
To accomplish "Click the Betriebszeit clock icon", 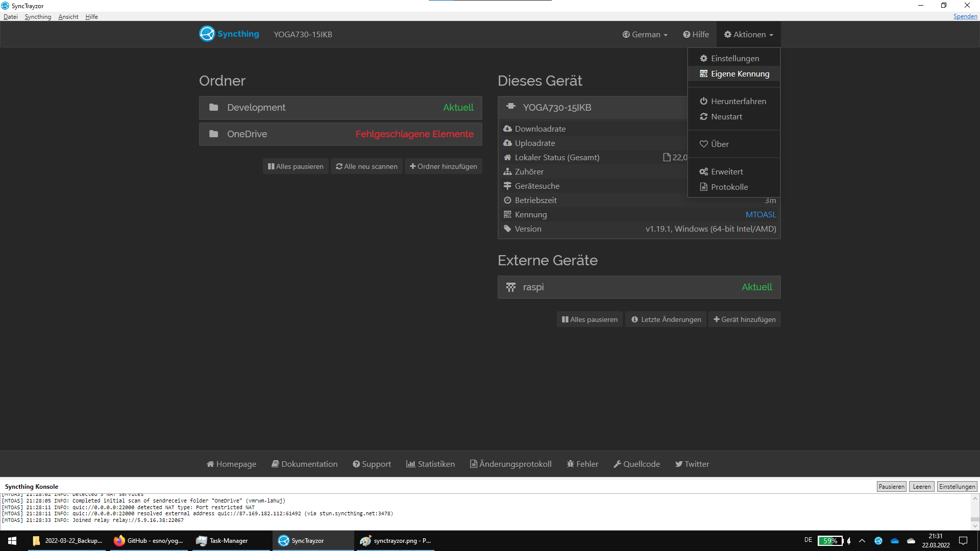I will [x=507, y=200].
